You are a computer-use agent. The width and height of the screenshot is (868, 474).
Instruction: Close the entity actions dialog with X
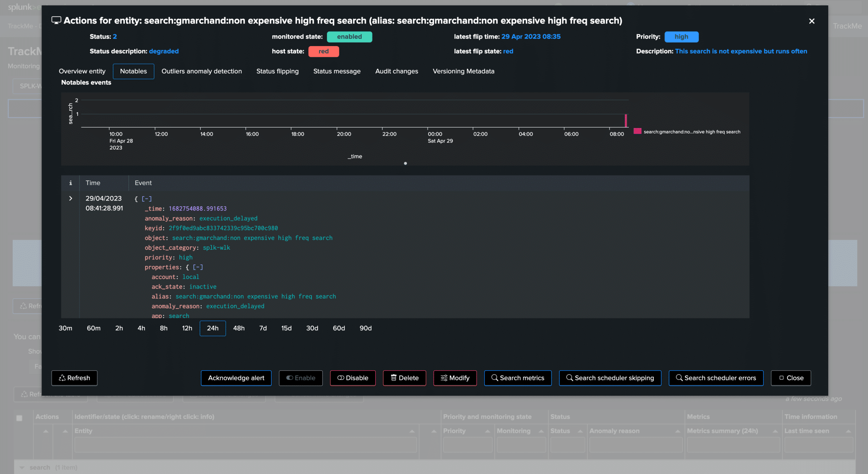click(x=811, y=21)
